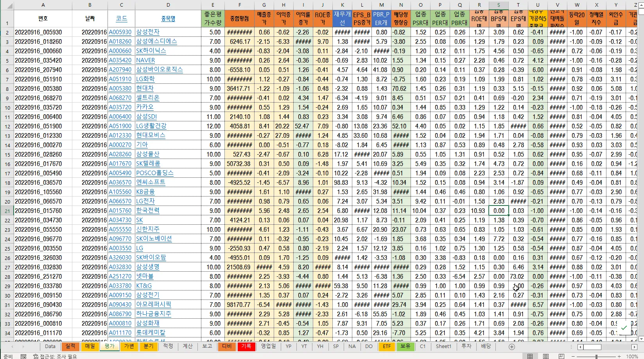Click vertical scrollbar down arrow
This screenshot has height=359, width=644.
tap(640, 339)
